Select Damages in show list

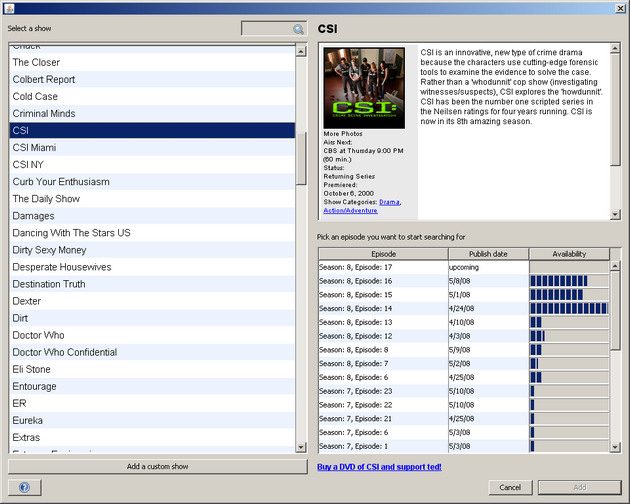pyautogui.click(x=152, y=216)
